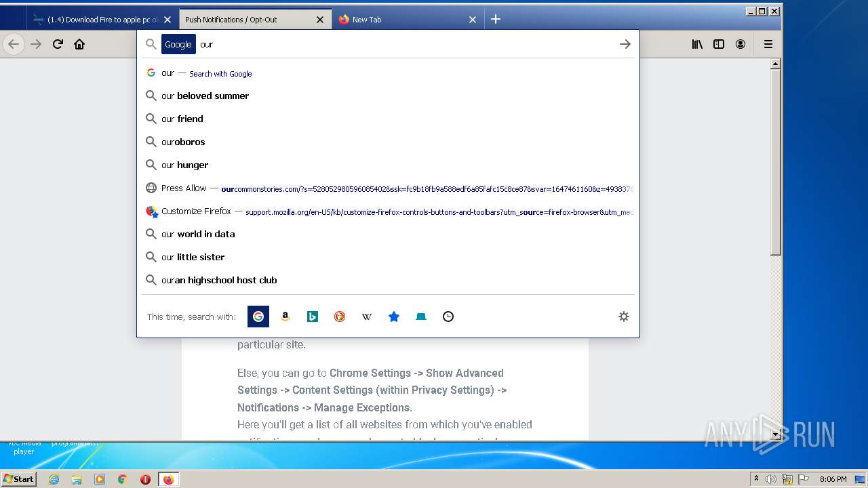Search this time with Bing
Image resolution: width=868 pixels, height=488 pixels.
[313, 317]
